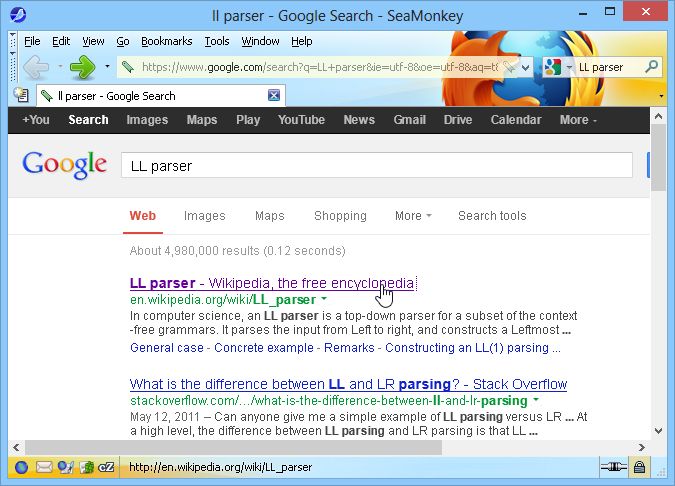This screenshot has height=486, width=675.
Task: Click the horizontal scrollbar thumb
Action: coord(233,447)
